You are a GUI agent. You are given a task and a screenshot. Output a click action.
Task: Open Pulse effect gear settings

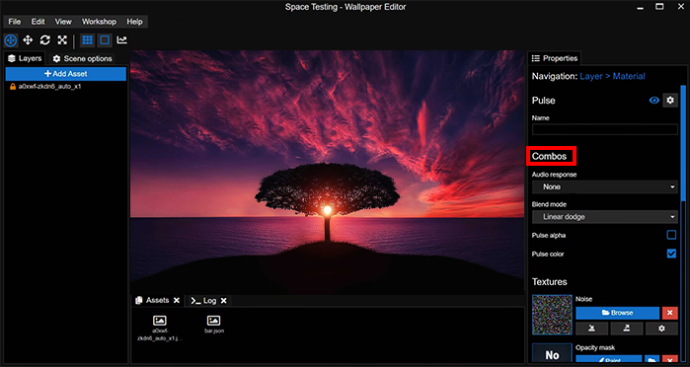pyautogui.click(x=670, y=100)
